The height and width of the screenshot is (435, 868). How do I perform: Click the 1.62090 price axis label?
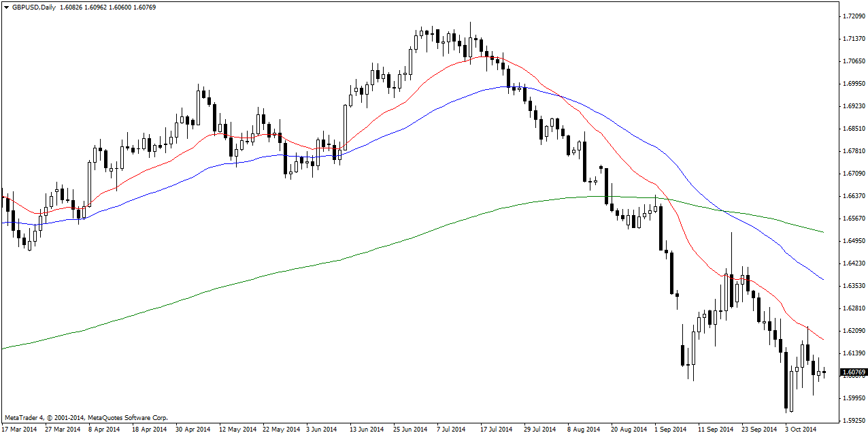[853, 331]
